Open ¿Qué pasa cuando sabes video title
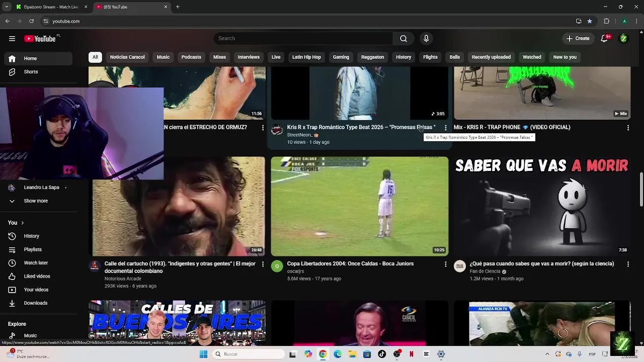 tap(542, 264)
